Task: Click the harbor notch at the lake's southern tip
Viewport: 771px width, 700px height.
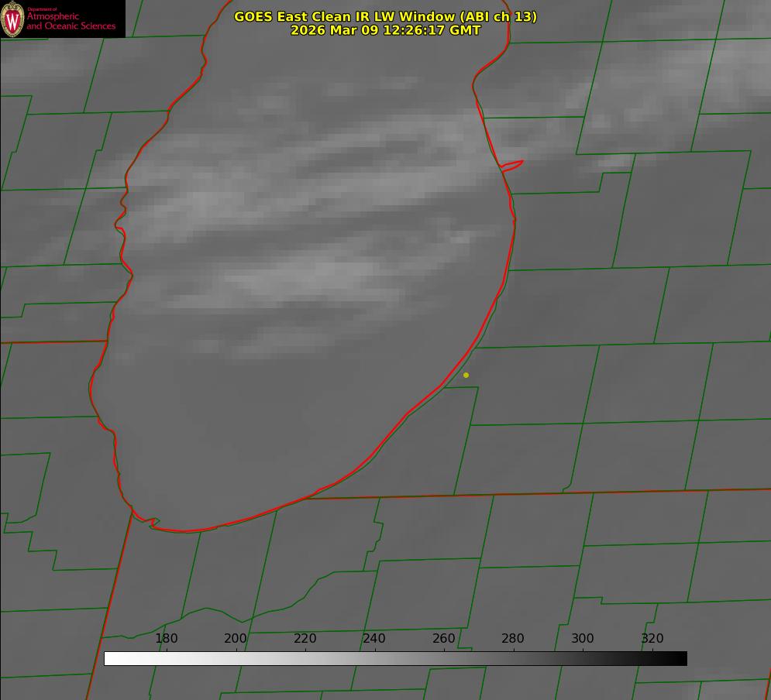Action: (151, 523)
